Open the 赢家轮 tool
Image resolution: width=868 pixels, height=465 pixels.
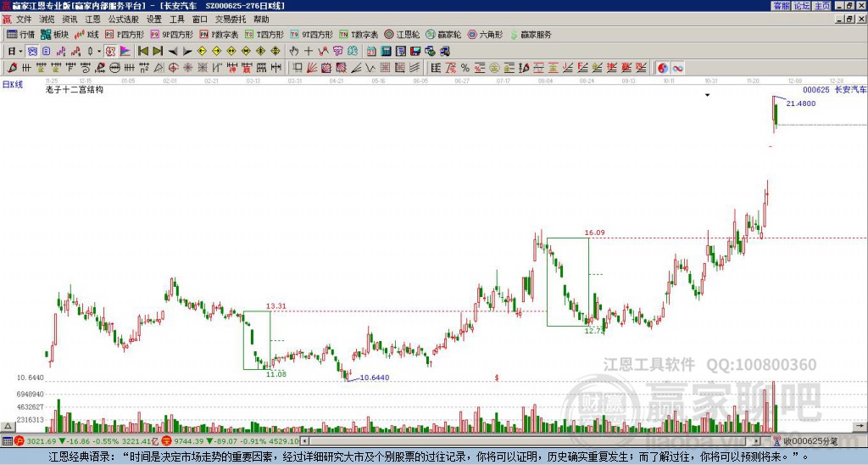(443, 34)
